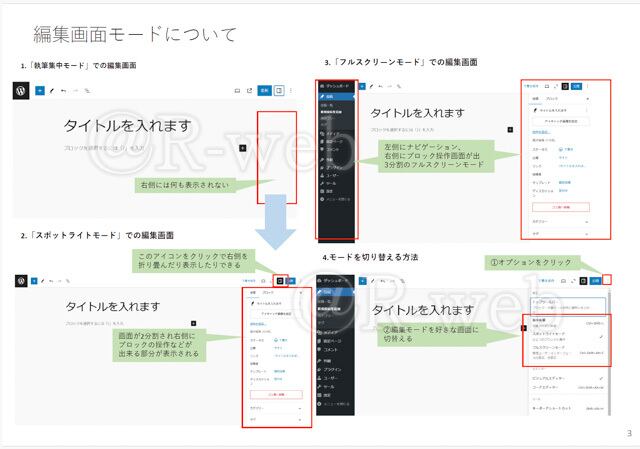Toggle トップツールバー in screenshot 4 options menu

click(568, 305)
